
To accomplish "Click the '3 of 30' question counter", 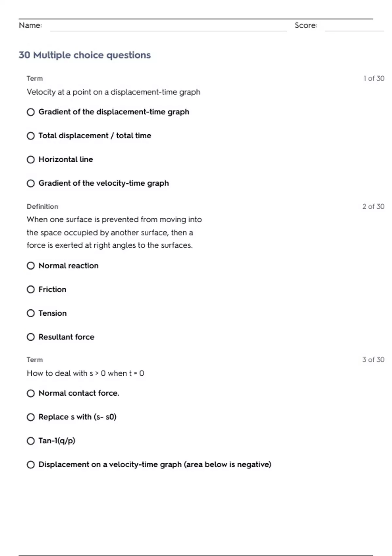I will [x=373, y=360].
